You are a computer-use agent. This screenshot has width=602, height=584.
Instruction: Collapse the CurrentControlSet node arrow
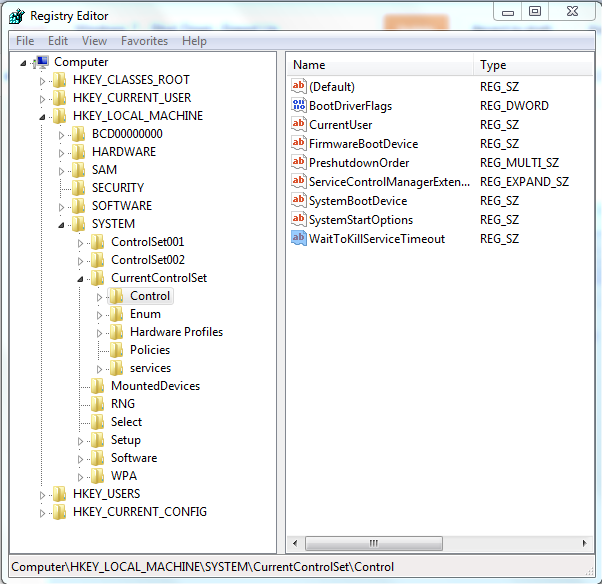[x=80, y=280]
